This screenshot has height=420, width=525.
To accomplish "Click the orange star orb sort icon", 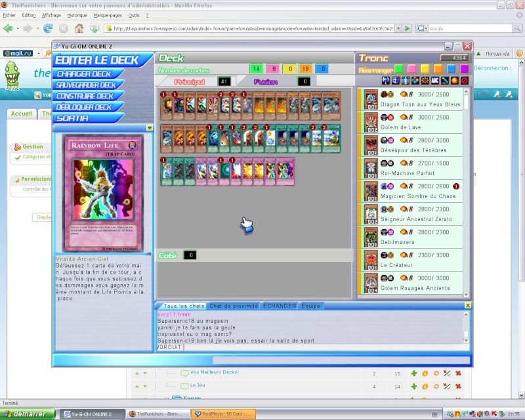I will coord(454,80).
